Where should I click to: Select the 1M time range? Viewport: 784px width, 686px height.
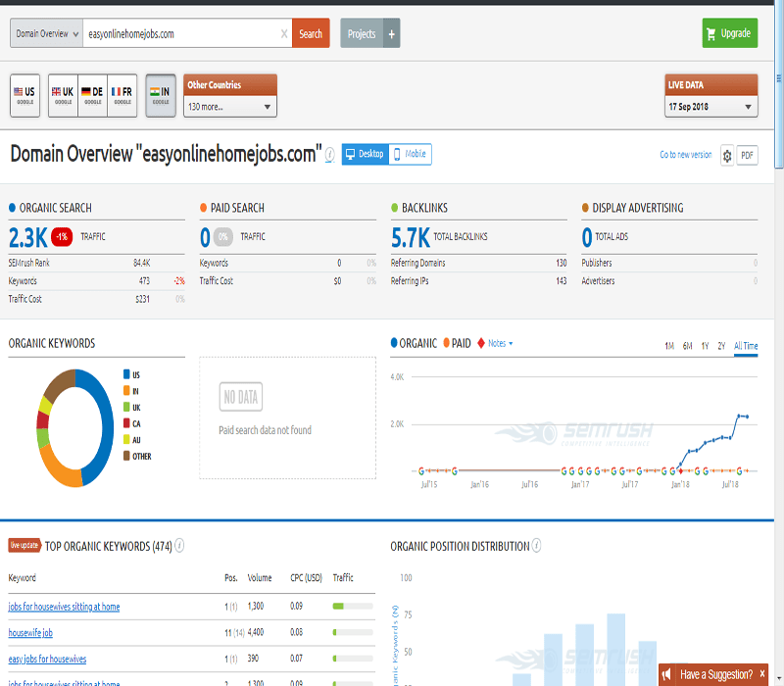click(x=669, y=346)
